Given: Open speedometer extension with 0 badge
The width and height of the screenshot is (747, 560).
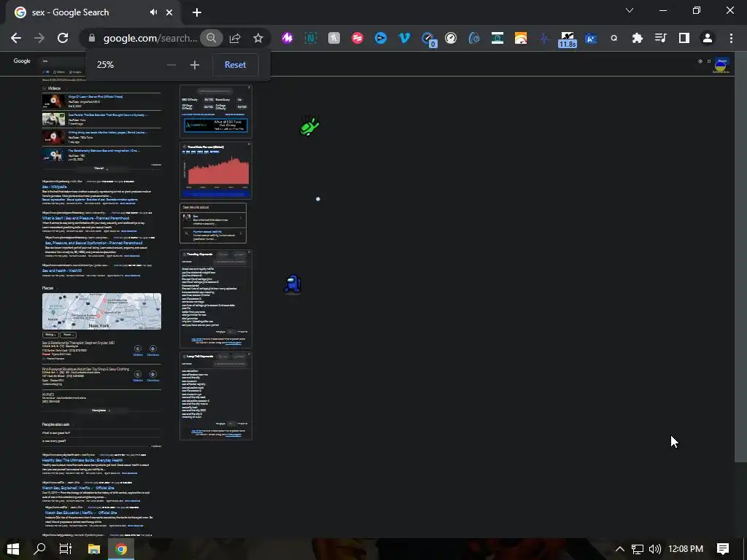Looking at the screenshot, I should [427, 39].
